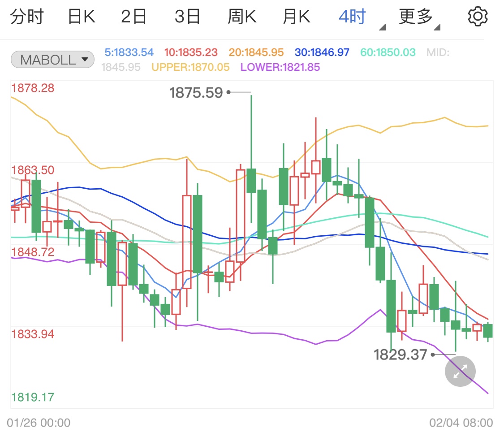Toggle the MA5 line label 5:1833.54
The image size is (504, 437).
128,52
